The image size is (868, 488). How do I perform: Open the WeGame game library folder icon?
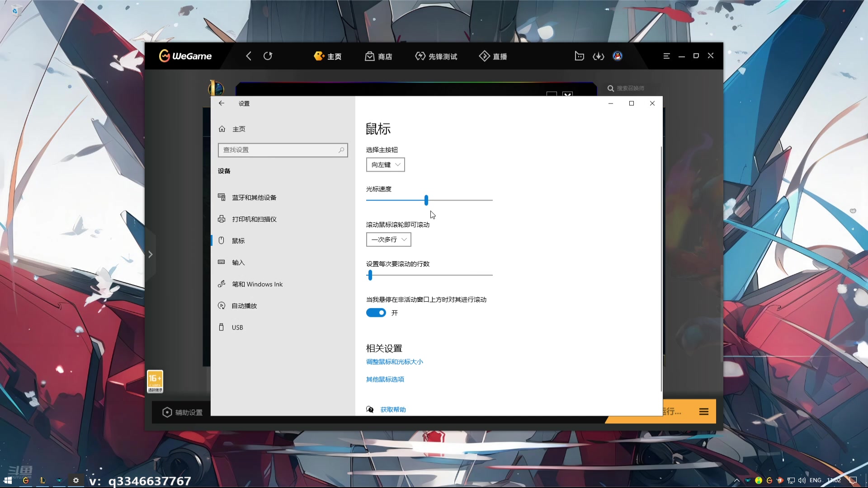coord(579,56)
